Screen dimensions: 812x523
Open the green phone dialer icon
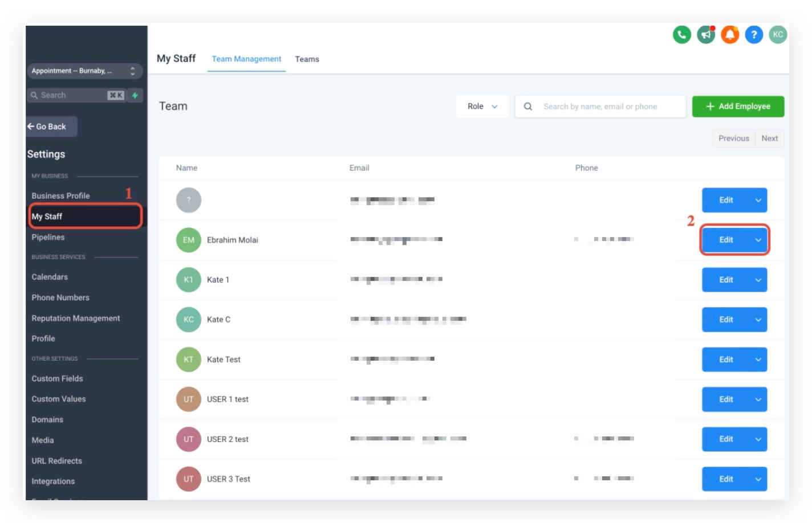tap(682, 35)
